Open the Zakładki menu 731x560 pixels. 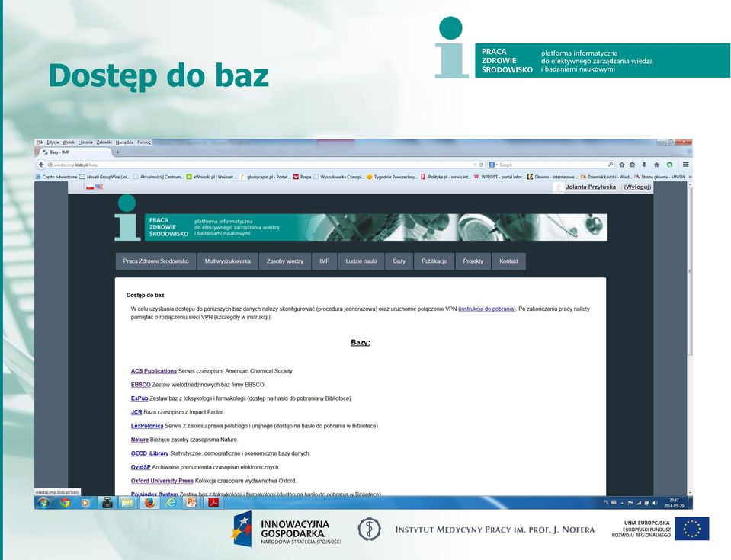click(x=104, y=142)
